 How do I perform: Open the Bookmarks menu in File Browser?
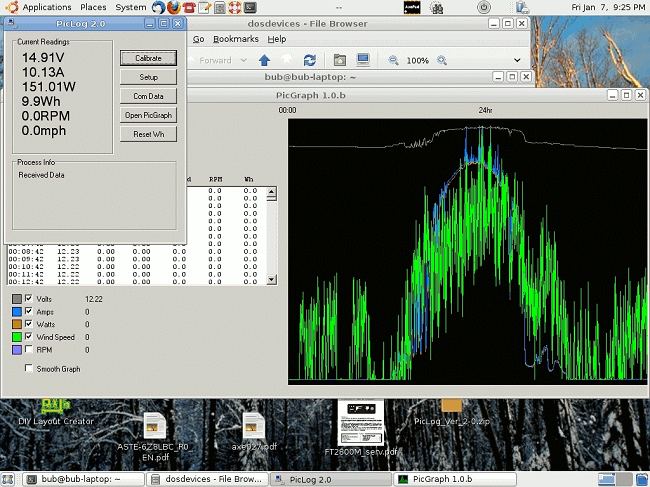tap(235, 39)
